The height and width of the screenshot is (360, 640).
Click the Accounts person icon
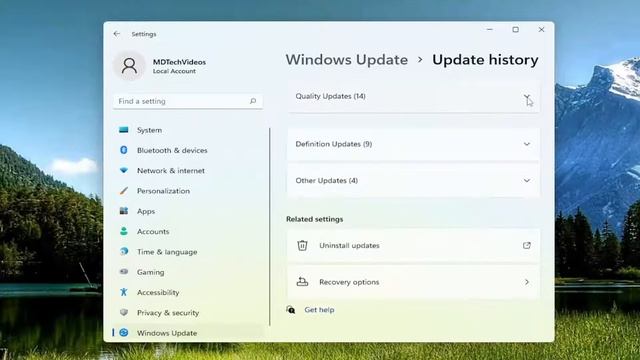[x=124, y=231]
